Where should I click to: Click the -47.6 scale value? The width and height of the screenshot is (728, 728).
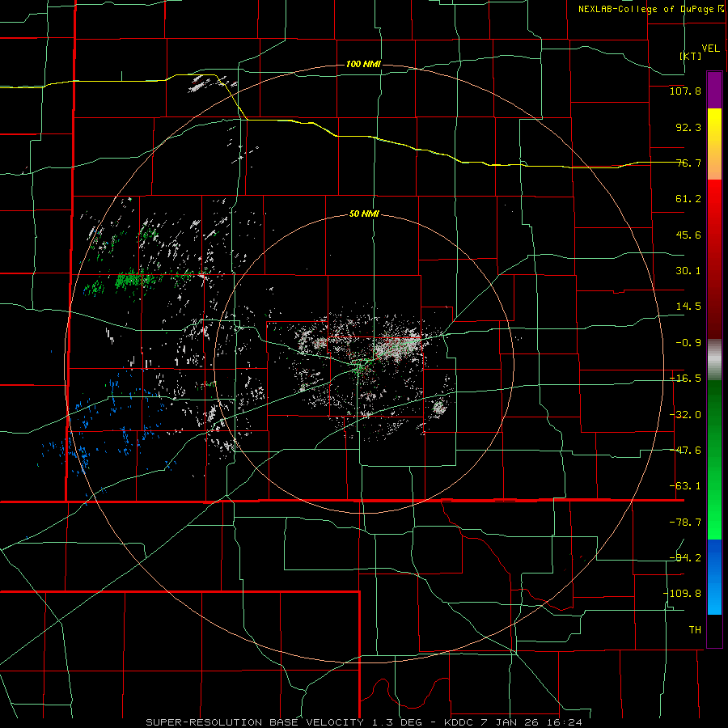click(685, 451)
